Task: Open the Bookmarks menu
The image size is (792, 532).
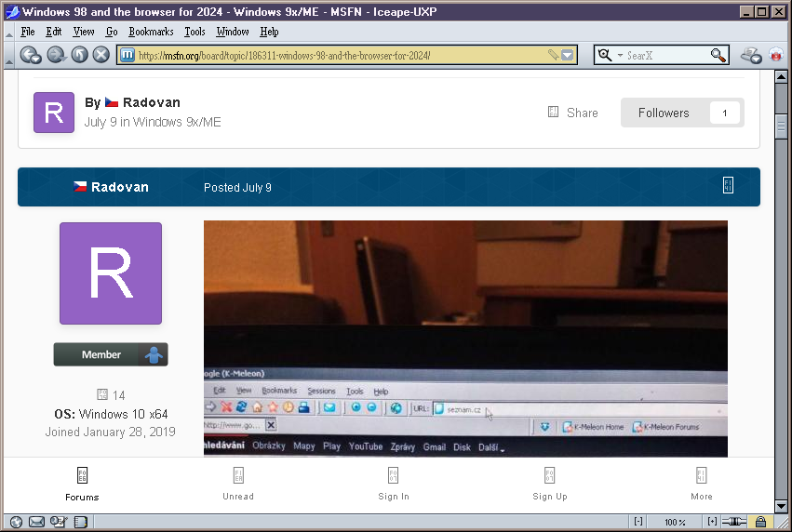Action: pos(151,32)
